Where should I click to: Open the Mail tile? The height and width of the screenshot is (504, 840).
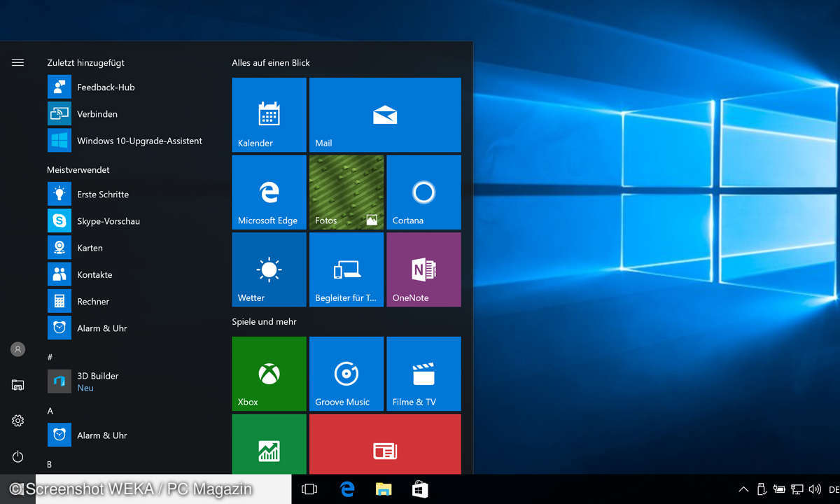pyautogui.click(x=385, y=115)
